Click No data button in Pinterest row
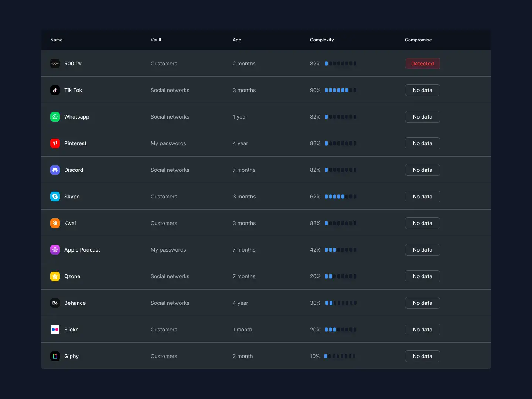This screenshot has width=532, height=399. click(x=422, y=143)
